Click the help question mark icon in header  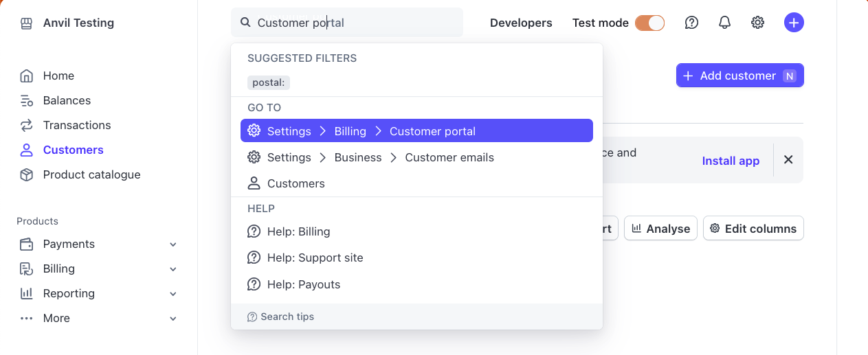[x=691, y=23]
